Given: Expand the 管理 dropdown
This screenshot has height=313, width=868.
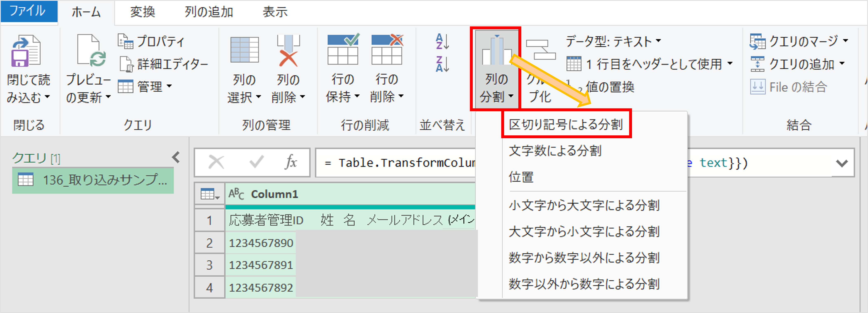Looking at the screenshot, I should pos(169,86).
